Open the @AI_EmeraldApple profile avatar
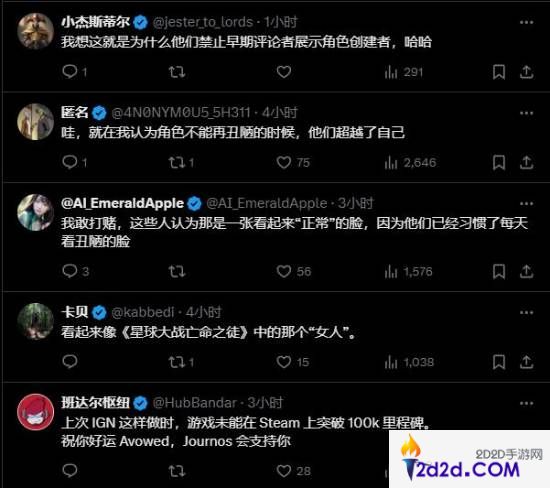The image size is (550, 488). click(35, 212)
